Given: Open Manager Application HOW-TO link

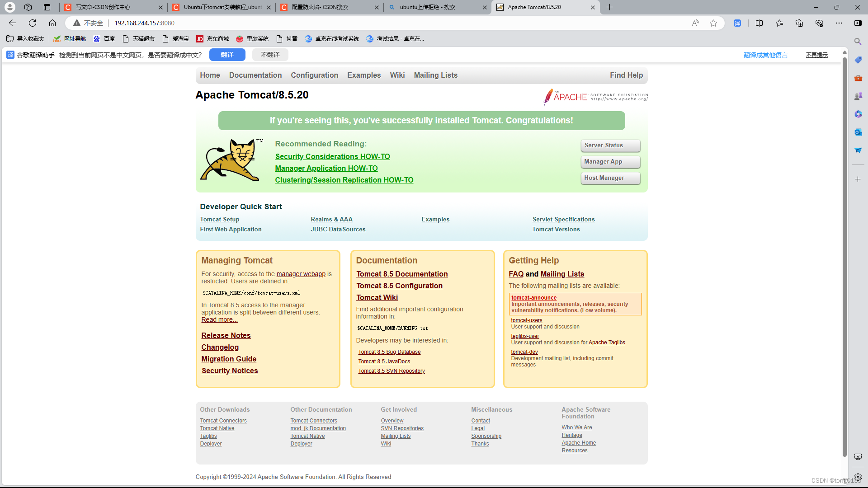Looking at the screenshot, I should (x=326, y=169).
